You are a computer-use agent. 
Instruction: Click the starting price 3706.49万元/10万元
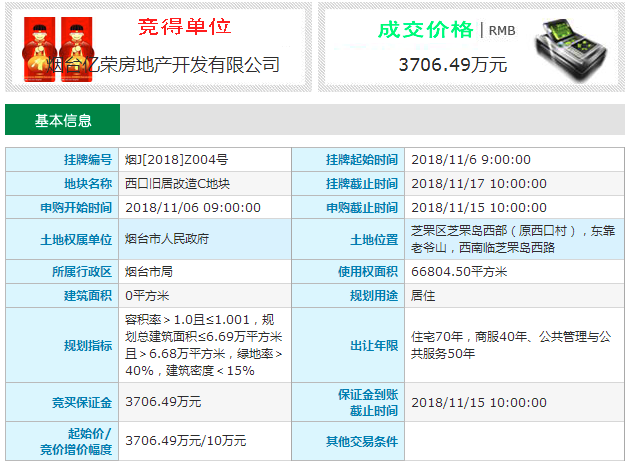pos(185,440)
